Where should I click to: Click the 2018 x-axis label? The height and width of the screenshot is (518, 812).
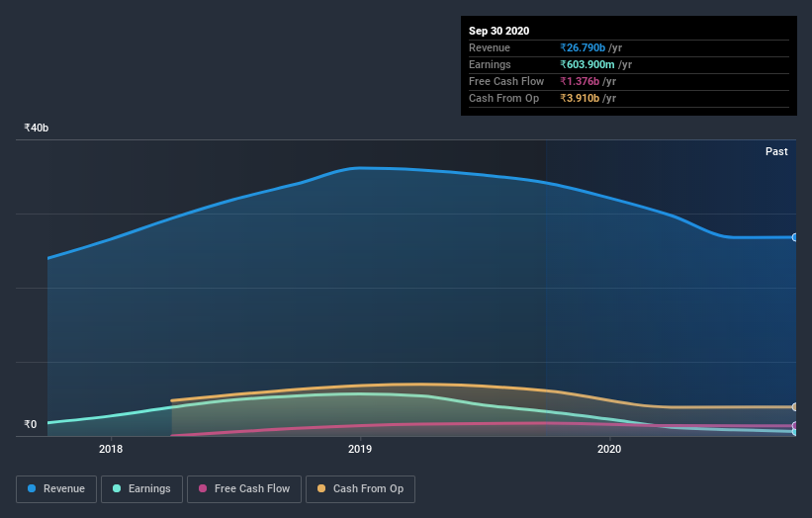tap(111, 449)
